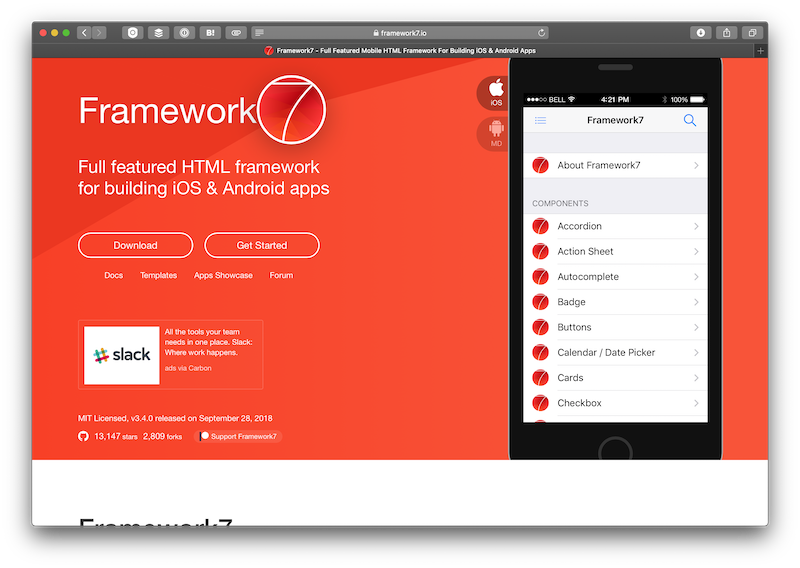Image resolution: width=800 pixels, height=568 pixels.
Task: Click chevron on Autocomplete row
Action: point(696,277)
